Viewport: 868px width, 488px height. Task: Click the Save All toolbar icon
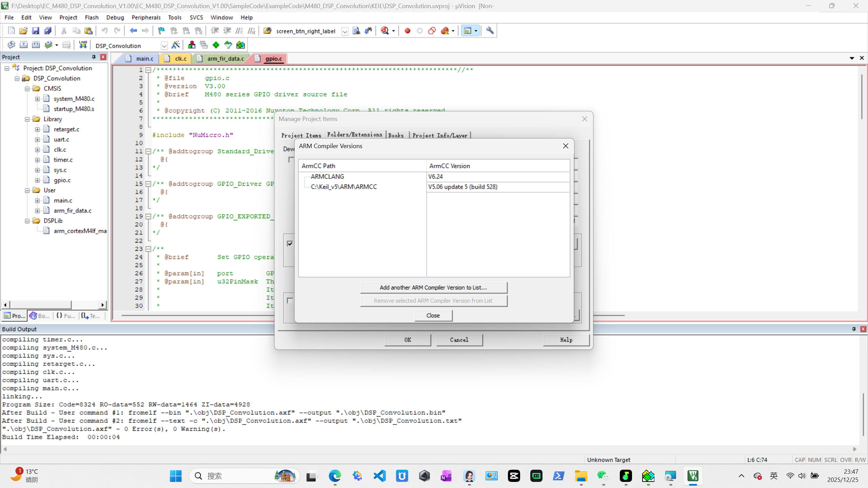(x=48, y=31)
